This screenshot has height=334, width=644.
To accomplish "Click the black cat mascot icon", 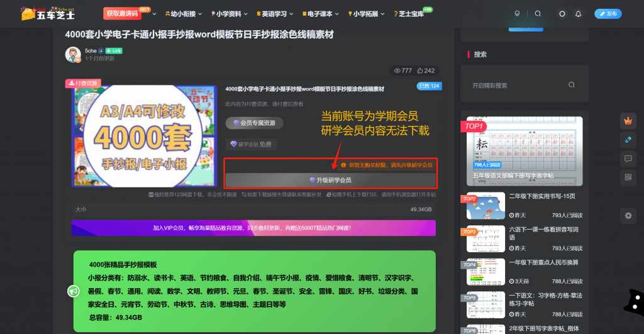I will click(x=634, y=302).
